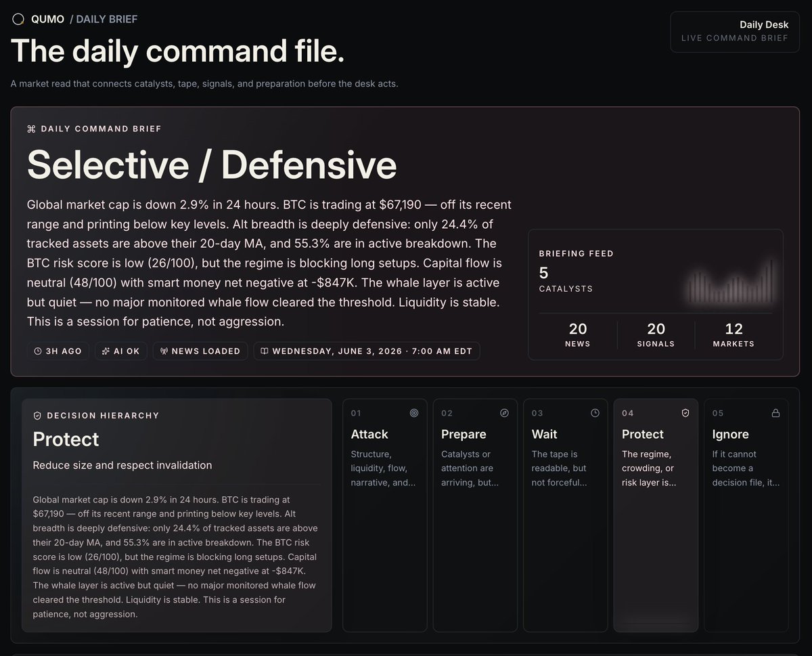Open the 20 Signals counter
Screen dimensions: 812x656
coord(656,335)
